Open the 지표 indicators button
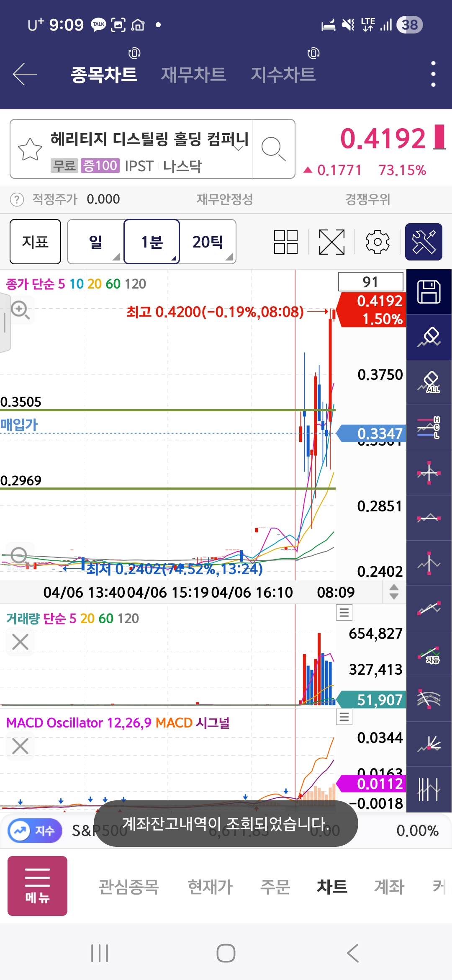This screenshot has height=980, width=452. coord(36,242)
